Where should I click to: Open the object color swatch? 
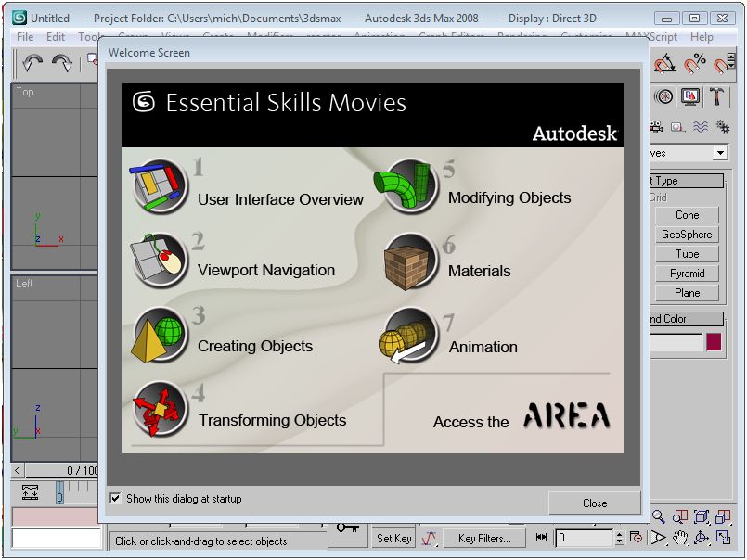coord(714,342)
